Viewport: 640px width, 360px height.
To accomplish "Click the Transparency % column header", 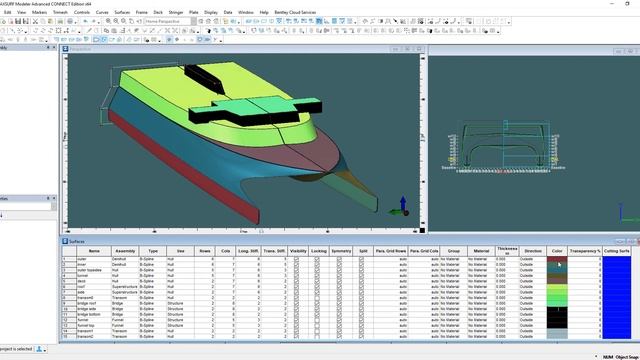I will click(585, 251).
